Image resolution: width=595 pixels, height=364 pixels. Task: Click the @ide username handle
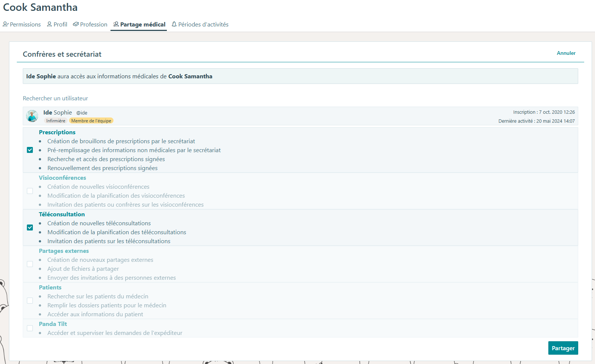click(82, 113)
